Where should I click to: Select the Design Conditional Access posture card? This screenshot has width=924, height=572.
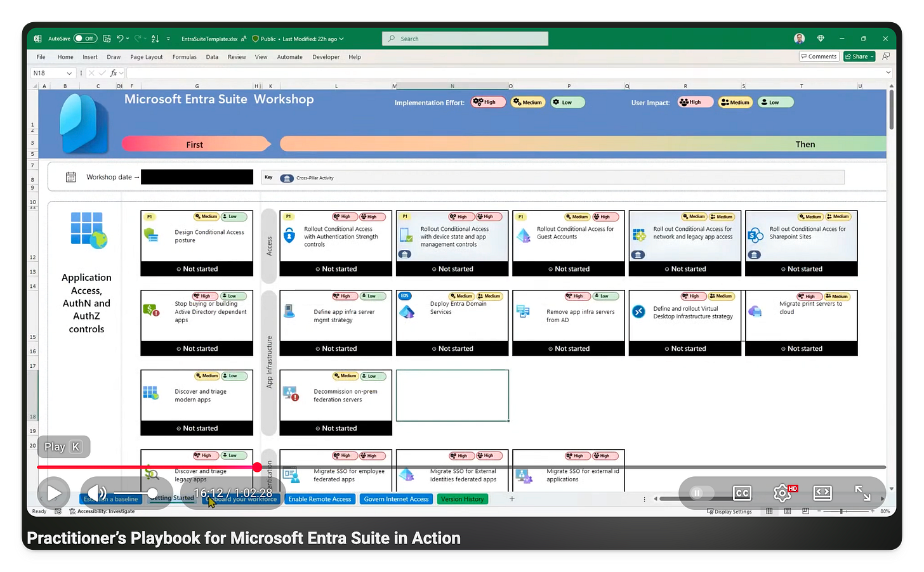pos(197,244)
